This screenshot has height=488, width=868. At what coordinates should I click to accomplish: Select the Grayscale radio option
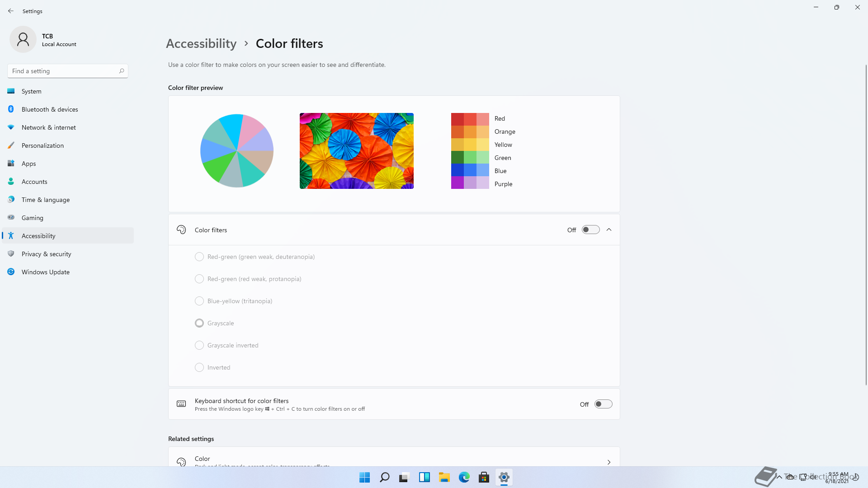(x=199, y=323)
